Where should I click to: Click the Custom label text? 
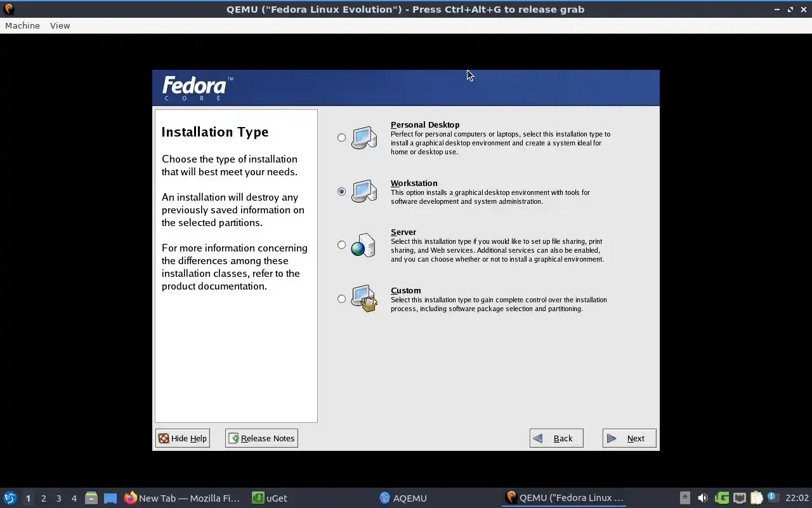tap(405, 290)
